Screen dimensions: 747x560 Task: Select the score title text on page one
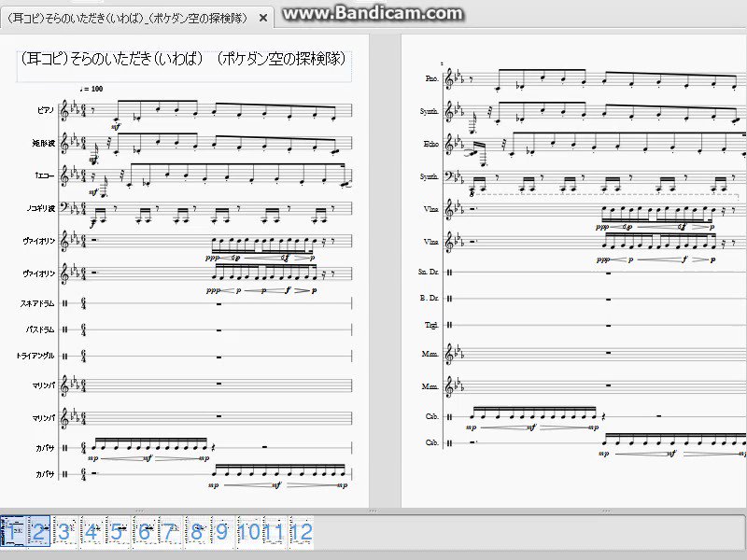pyautogui.click(x=183, y=59)
